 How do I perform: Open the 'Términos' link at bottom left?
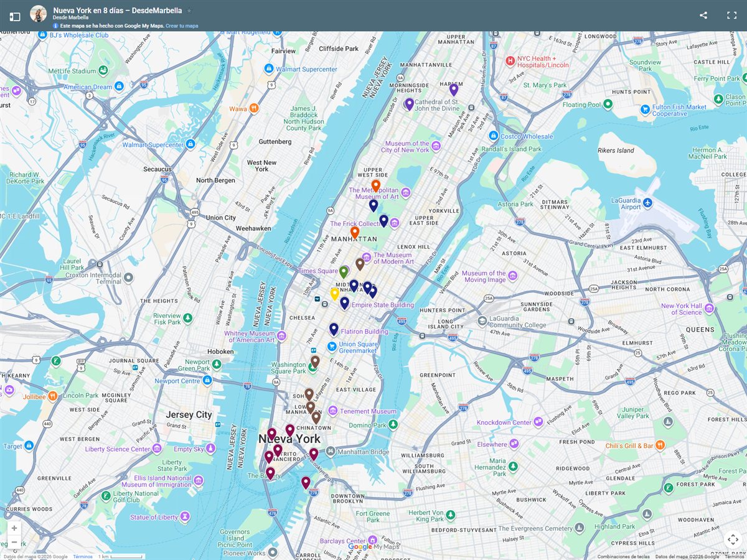[83, 557]
